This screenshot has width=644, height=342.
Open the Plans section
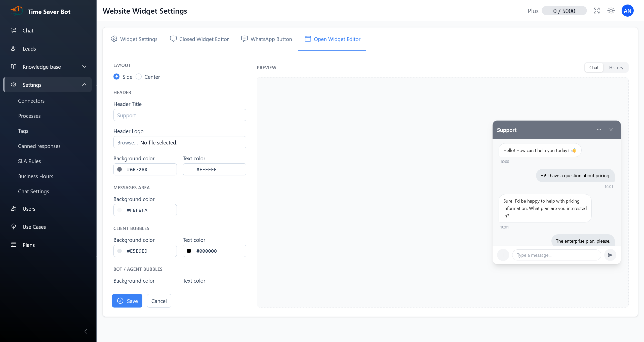pyautogui.click(x=28, y=245)
